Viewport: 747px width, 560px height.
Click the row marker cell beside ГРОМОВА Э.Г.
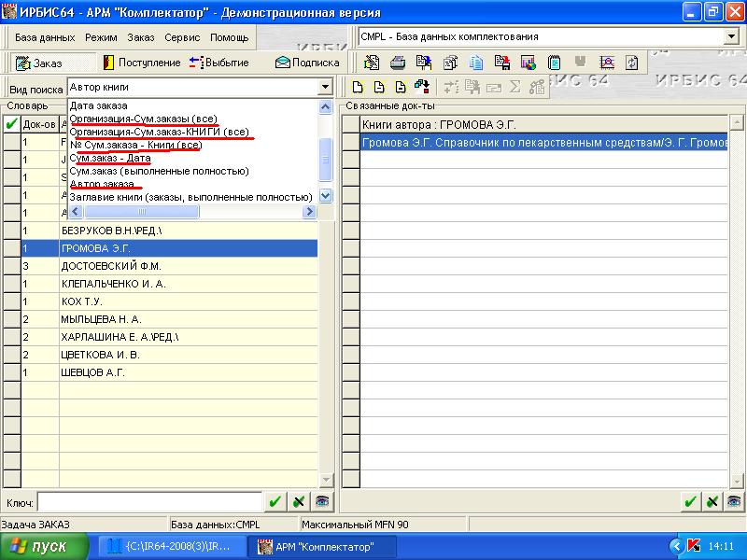[x=11, y=248]
